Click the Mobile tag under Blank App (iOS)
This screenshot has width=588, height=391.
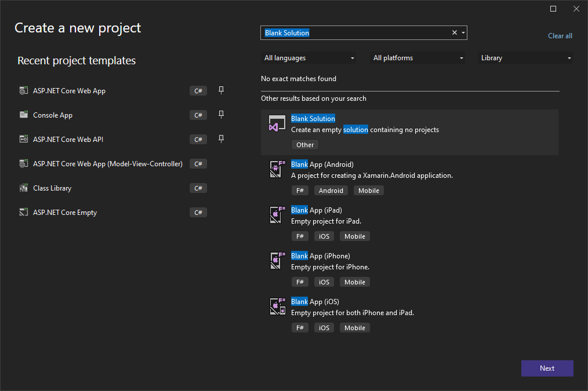tap(355, 327)
